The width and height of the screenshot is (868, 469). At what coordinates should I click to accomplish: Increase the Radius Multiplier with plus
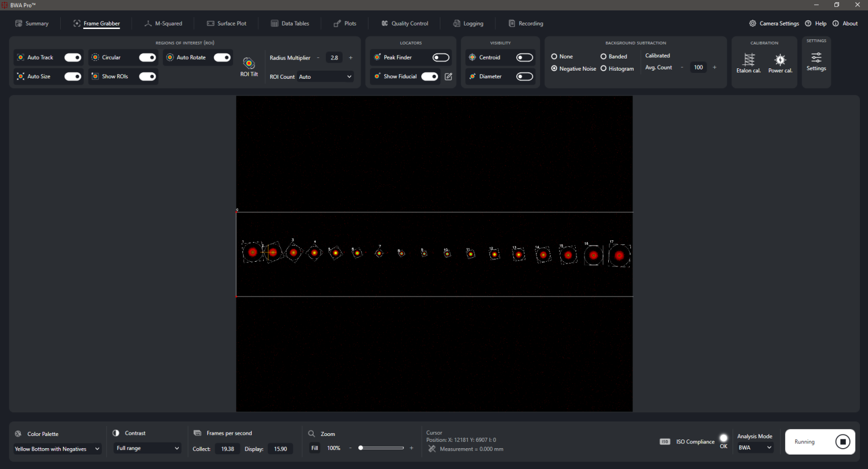pos(351,58)
